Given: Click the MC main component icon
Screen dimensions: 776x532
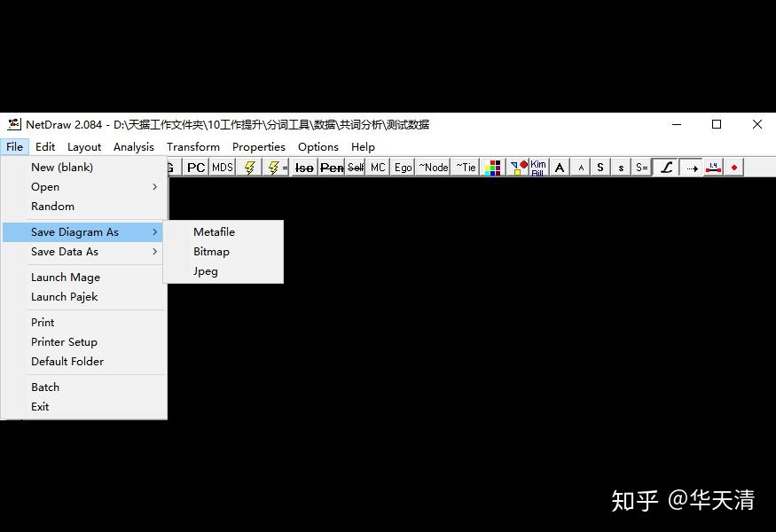Looking at the screenshot, I should pos(377,167).
